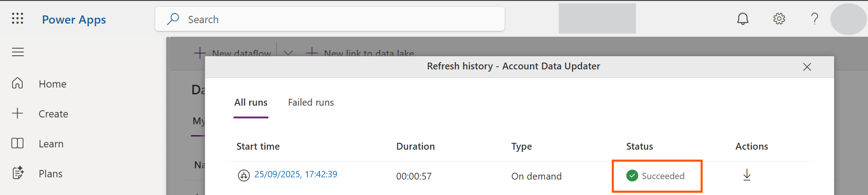Click the help question mark icon
This screenshot has height=195, width=868.
click(x=815, y=19)
